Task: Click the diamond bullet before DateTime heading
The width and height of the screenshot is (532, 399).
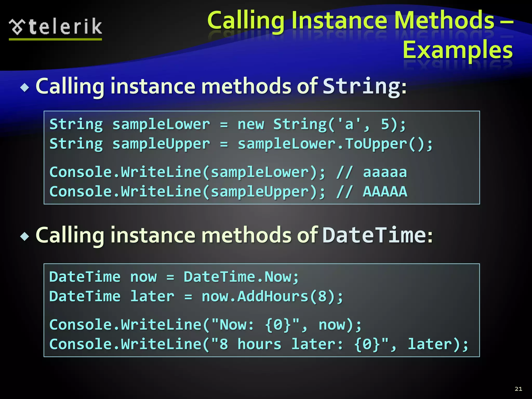Action: (25, 236)
